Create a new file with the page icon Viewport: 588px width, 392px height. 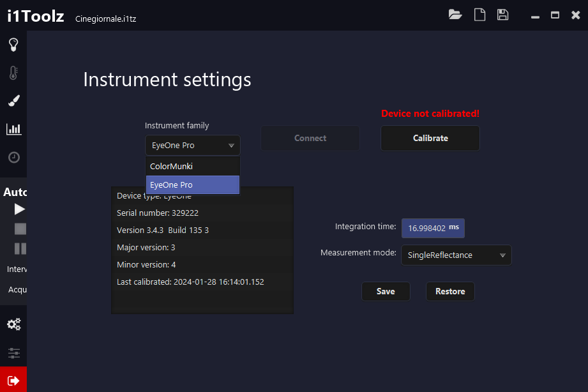(479, 15)
